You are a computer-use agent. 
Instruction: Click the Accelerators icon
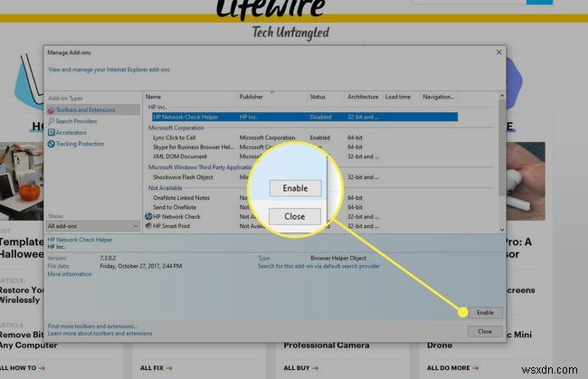(x=51, y=132)
